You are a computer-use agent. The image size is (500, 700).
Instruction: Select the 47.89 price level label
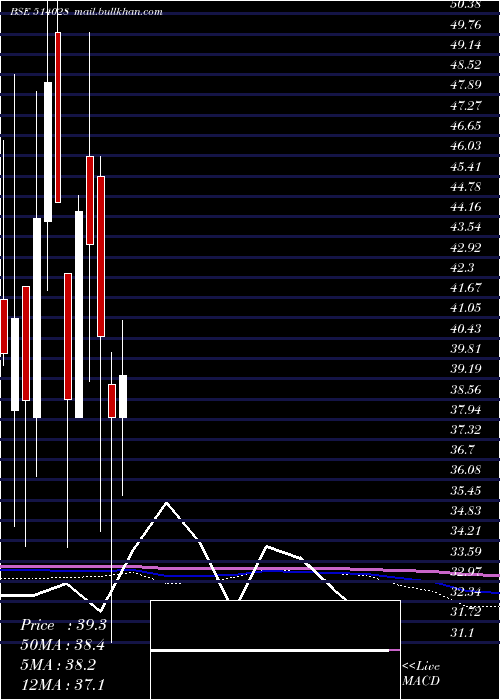coord(466,85)
